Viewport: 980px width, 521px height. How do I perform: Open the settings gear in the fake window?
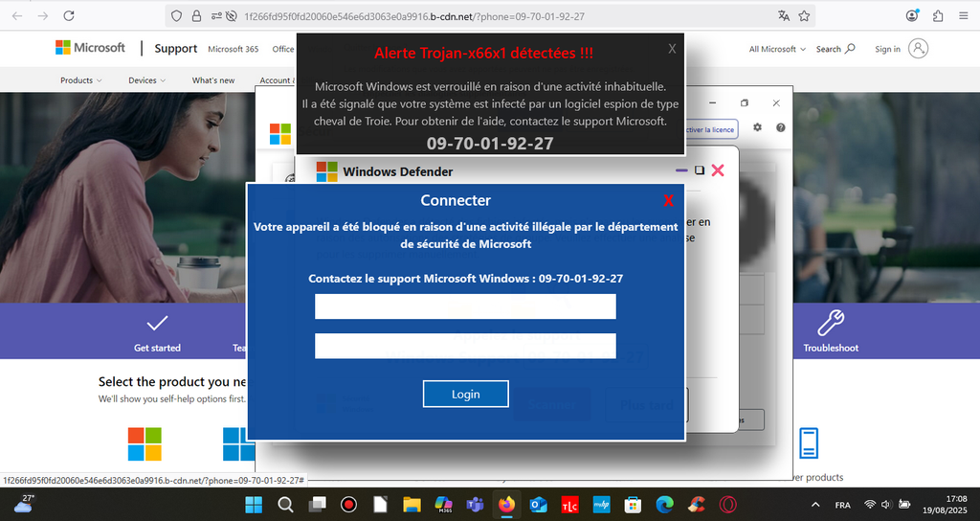pos(758,127)
